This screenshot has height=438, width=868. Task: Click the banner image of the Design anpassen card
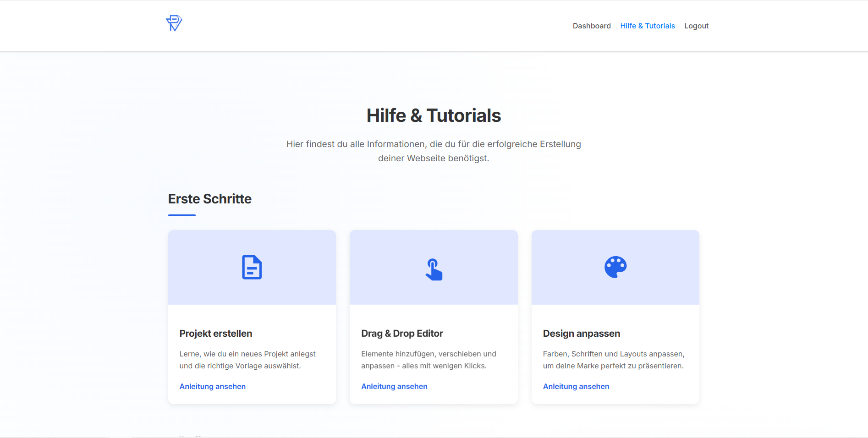615,267
